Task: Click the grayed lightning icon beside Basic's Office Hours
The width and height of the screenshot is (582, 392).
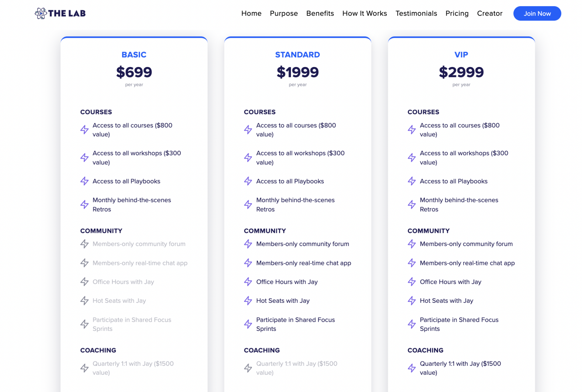Action: pyautogui.click(x=84, y=282)
